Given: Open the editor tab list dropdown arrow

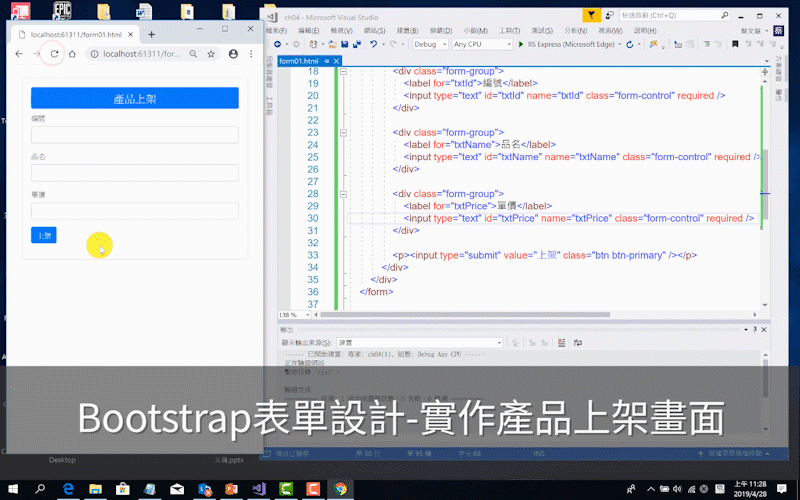Looking at the screenshot, I should [766, 61].
